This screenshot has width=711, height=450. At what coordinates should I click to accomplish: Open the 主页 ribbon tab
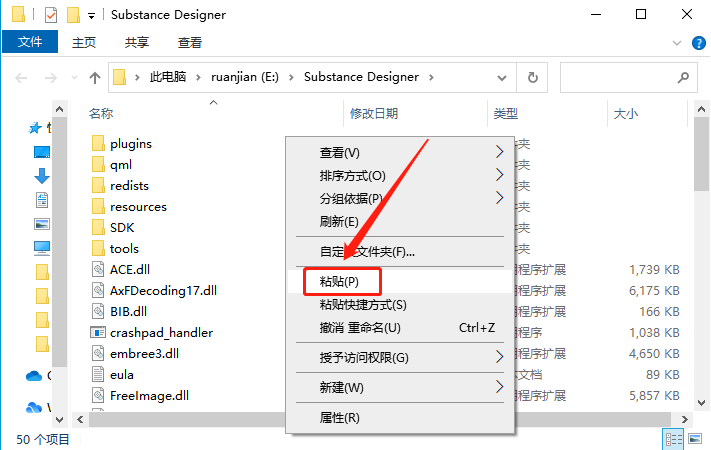[84, 42]
